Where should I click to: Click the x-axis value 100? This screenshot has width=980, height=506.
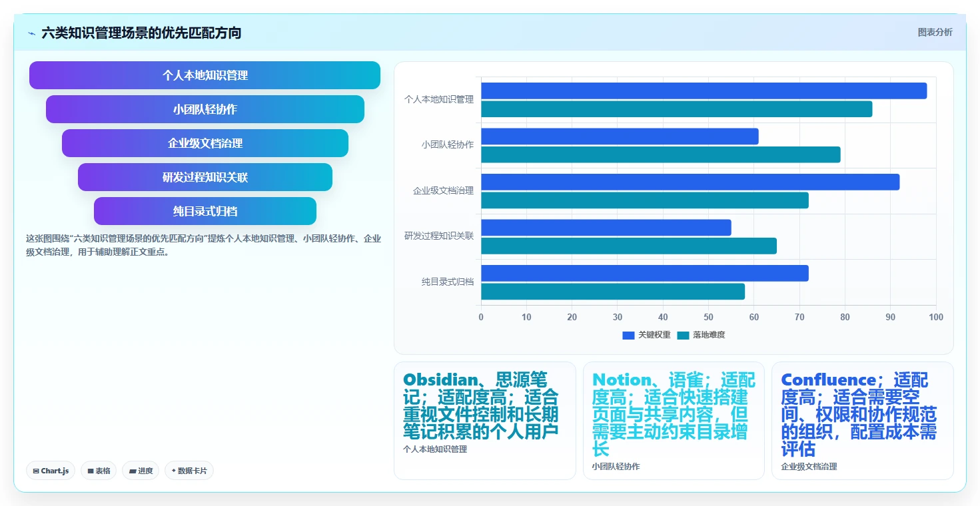click(x=936, y=317)
